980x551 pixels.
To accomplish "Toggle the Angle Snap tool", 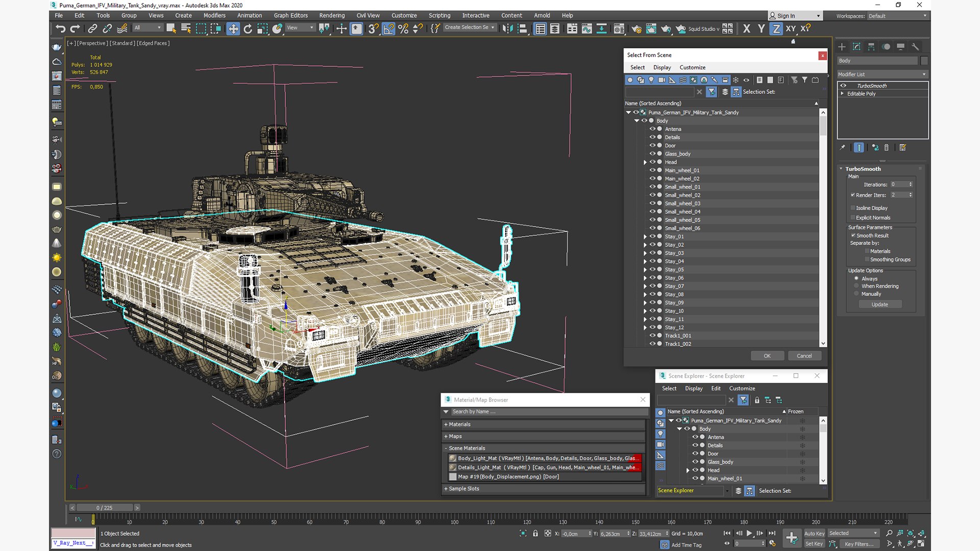I will pos(388,29).
